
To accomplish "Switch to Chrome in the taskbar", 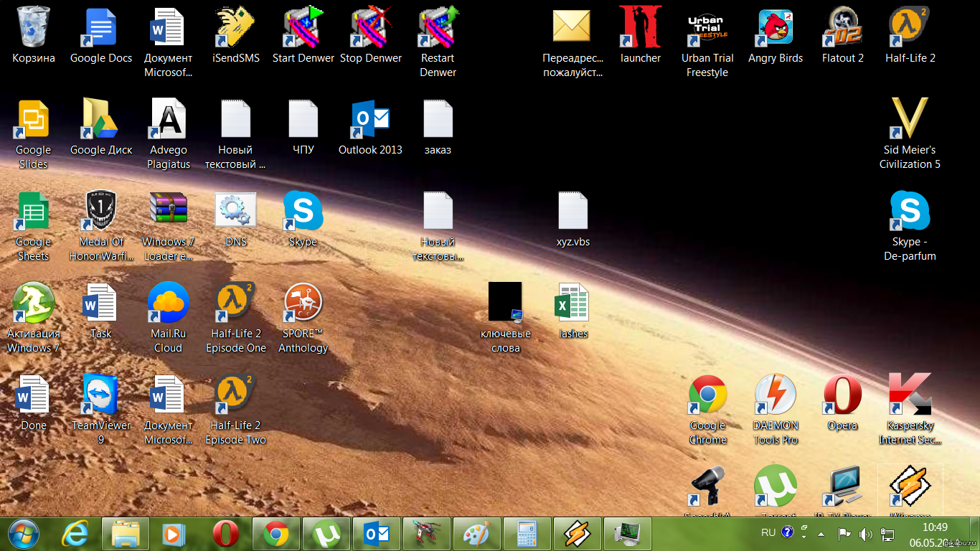I will click(x=276, y=534).
